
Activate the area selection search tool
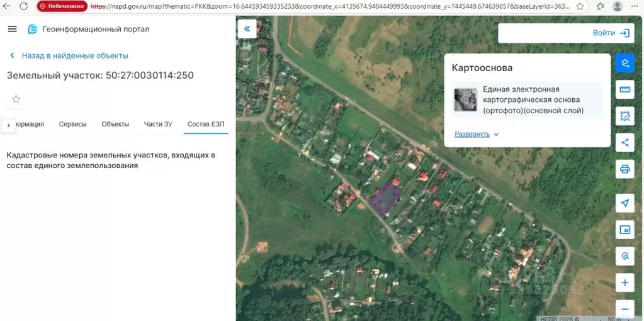pyautogui.click(x=624, y=116)
